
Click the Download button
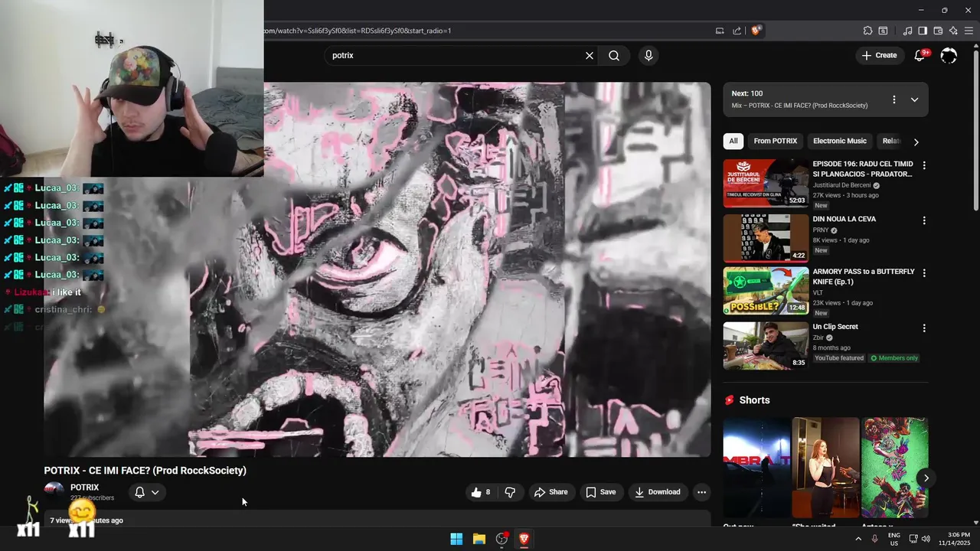pyautogui.click(x=658, y=492)
